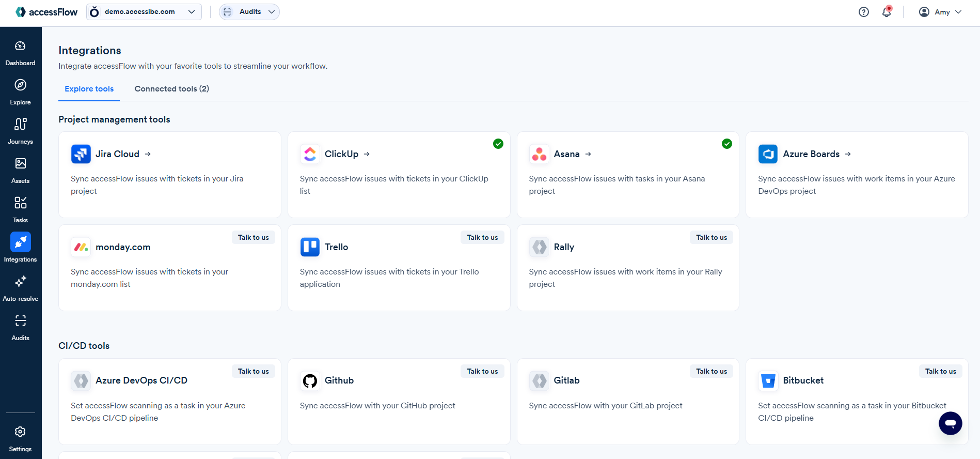This screenshot has height=459, width=980.
Task: Expand the demo.accessibe.com site dropdown
Action: pyautogui.click(x=144, y=12)
